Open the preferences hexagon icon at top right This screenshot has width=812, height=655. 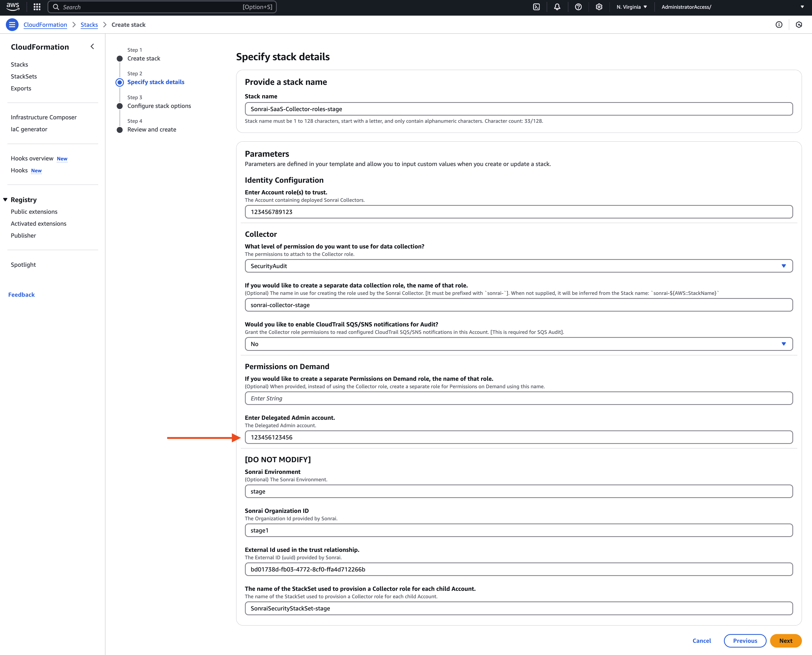tap(799, 24)
